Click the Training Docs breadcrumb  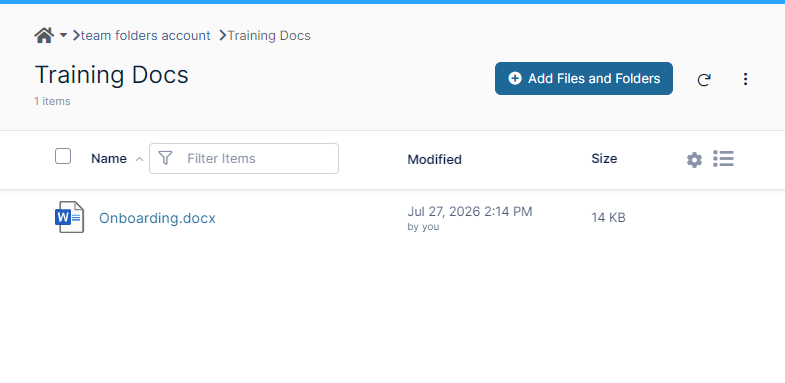(269, 36)
